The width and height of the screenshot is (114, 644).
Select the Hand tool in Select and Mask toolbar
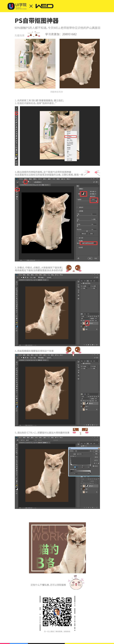tap(17, 197)
